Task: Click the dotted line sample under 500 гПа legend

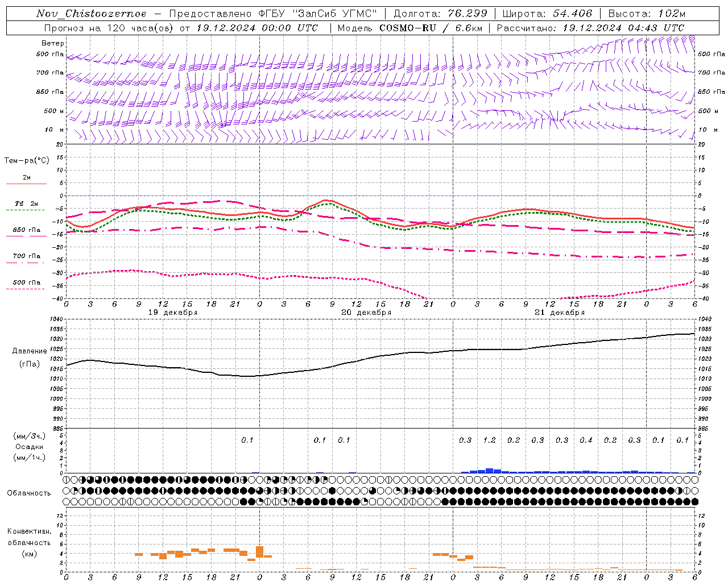Action: [26, 289]
